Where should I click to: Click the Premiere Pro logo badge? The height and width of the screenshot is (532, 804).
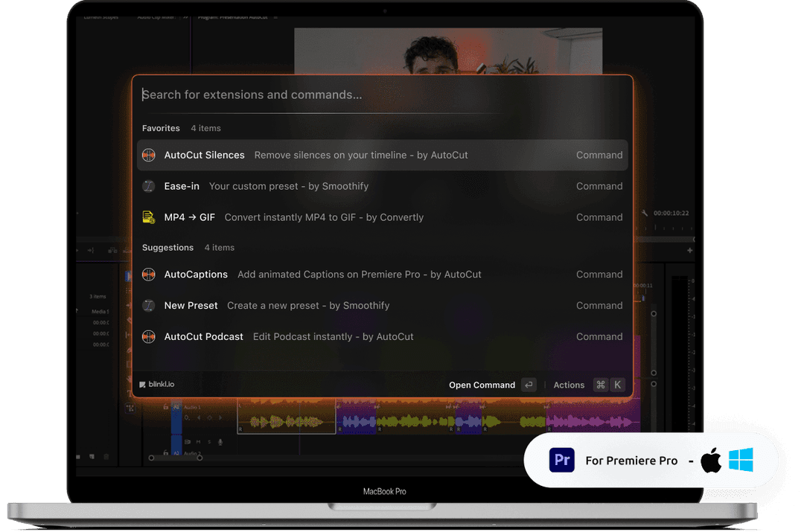[x=562, y=461]
